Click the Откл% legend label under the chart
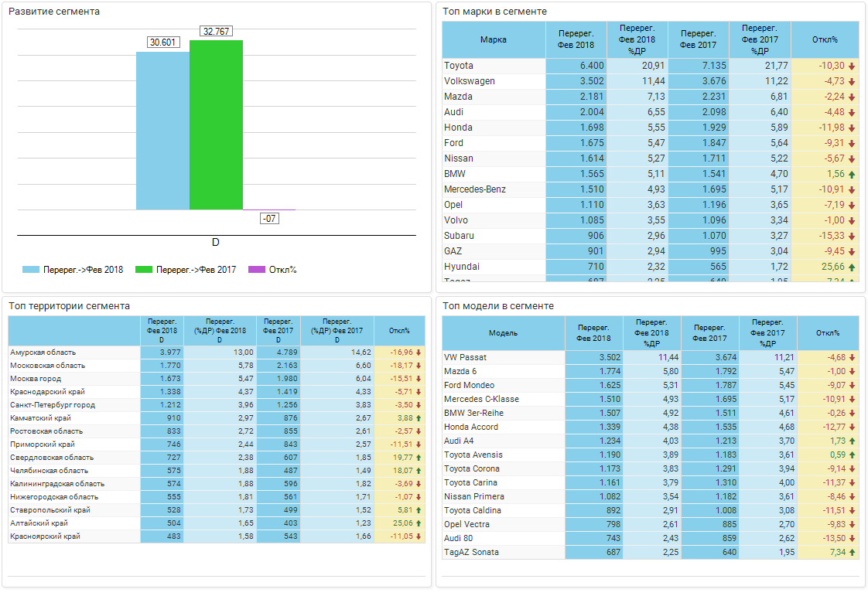Viewport: 868px width, 613px height. (x=283, y=270)
